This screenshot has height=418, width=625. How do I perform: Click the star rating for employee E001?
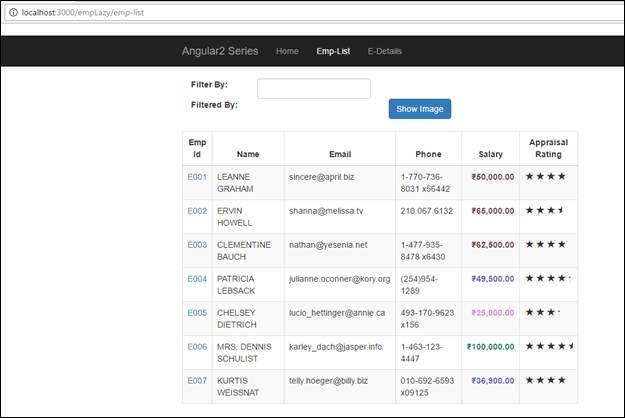[x=546, y=176]
